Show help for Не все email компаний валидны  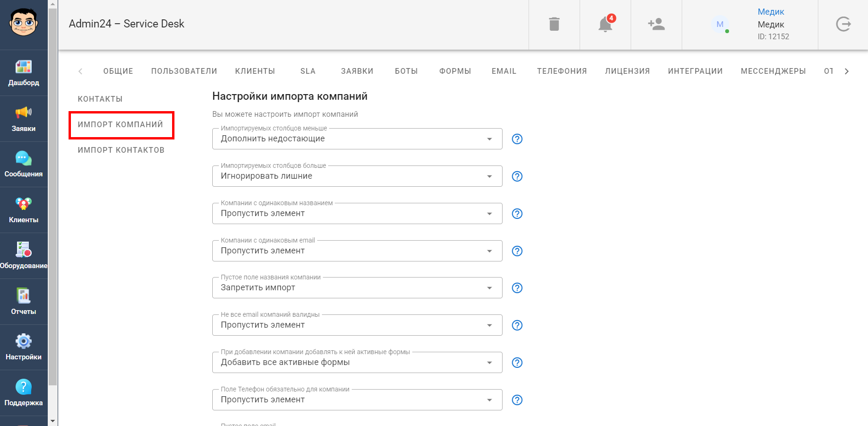pyautogui.click(x=517, y=325)
